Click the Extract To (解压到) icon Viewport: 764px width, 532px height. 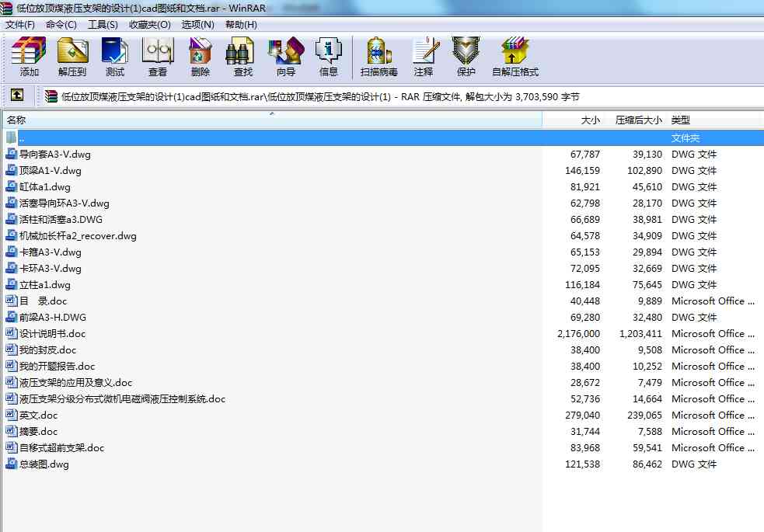pyautogui.click(x=72, y=56)
